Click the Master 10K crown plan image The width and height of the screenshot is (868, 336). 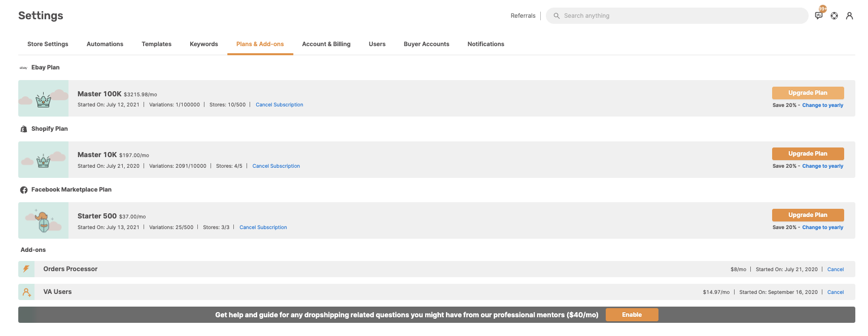(44, 160)
